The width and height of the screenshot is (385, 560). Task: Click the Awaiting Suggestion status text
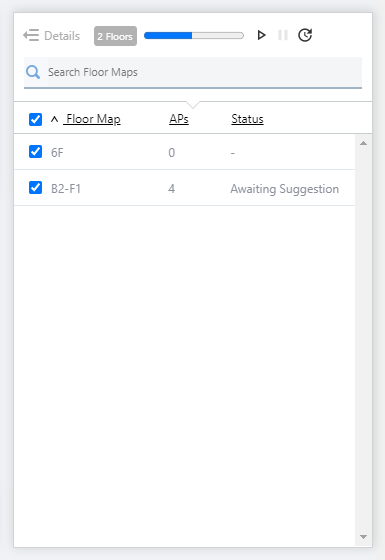pos(285,189)
